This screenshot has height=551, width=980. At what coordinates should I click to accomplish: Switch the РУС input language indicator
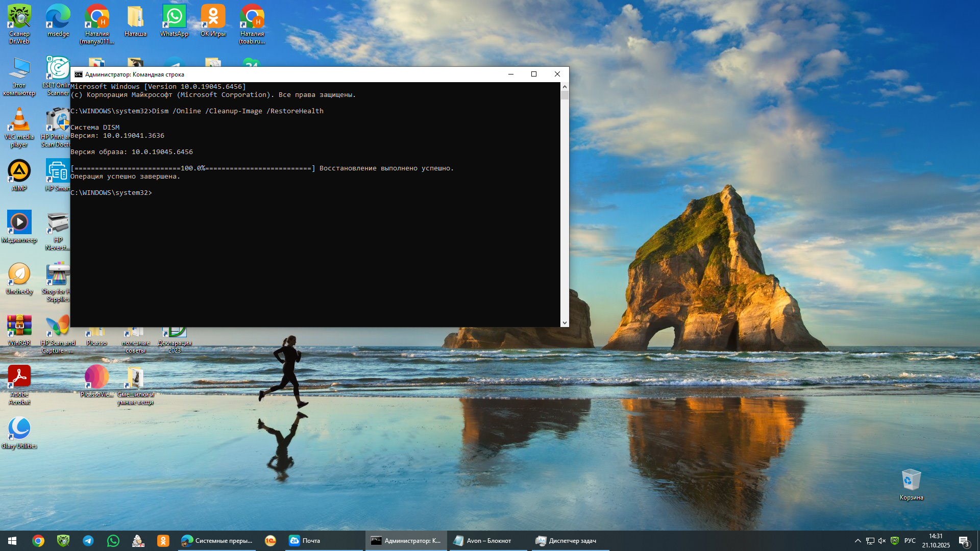910,541
